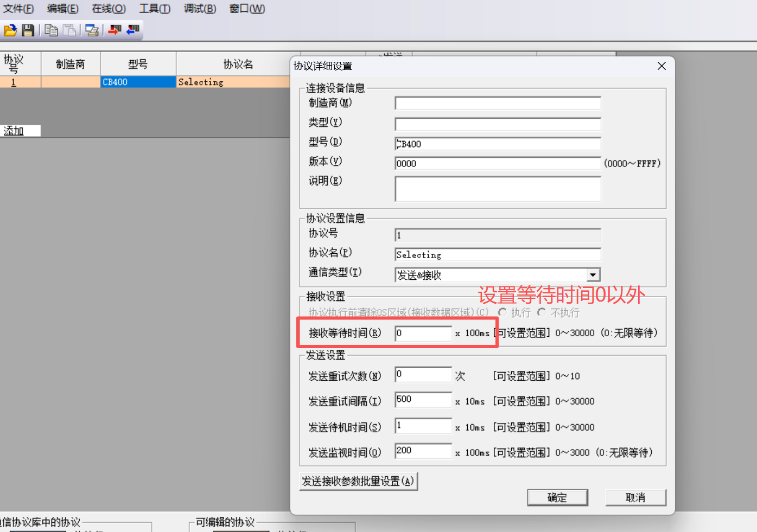This screenshot has width=757, height=532.
Task: Click the 确定 button
Action: pyautogui.click(x=557, y=497)
